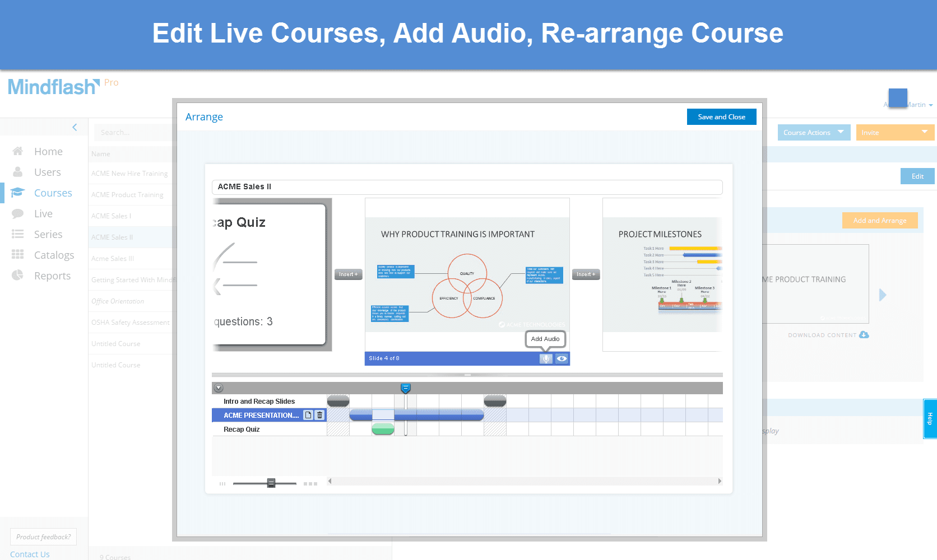Click the page icon on ACME PRESENTATION row
This screenshot has height=560, width=937.
click(308, 415)
